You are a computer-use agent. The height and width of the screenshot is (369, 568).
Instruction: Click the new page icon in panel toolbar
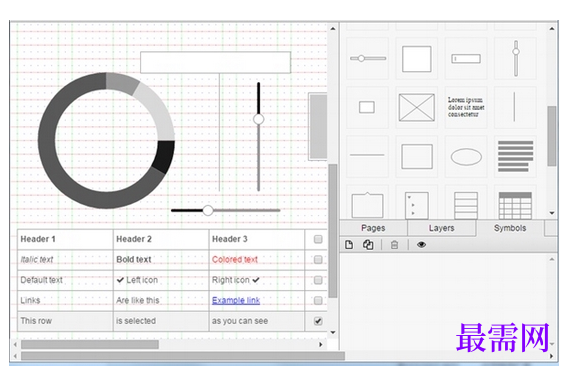pos(349,245)
